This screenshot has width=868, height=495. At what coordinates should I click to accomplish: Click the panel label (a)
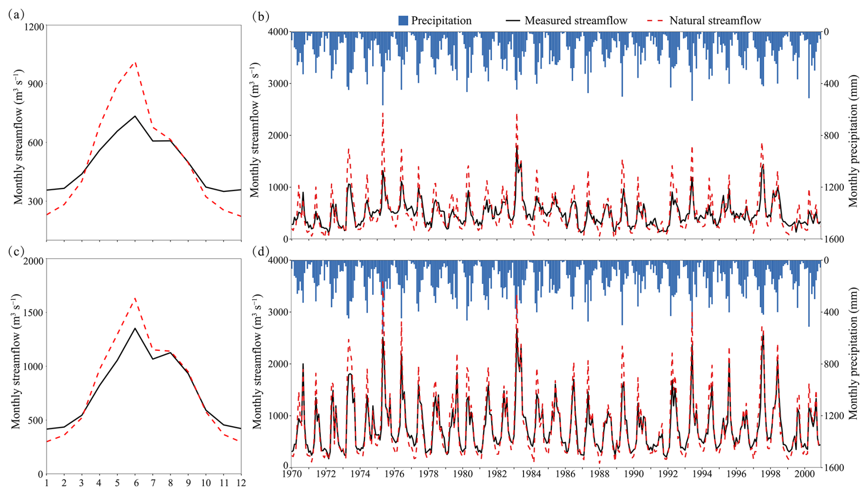(16, 15)
